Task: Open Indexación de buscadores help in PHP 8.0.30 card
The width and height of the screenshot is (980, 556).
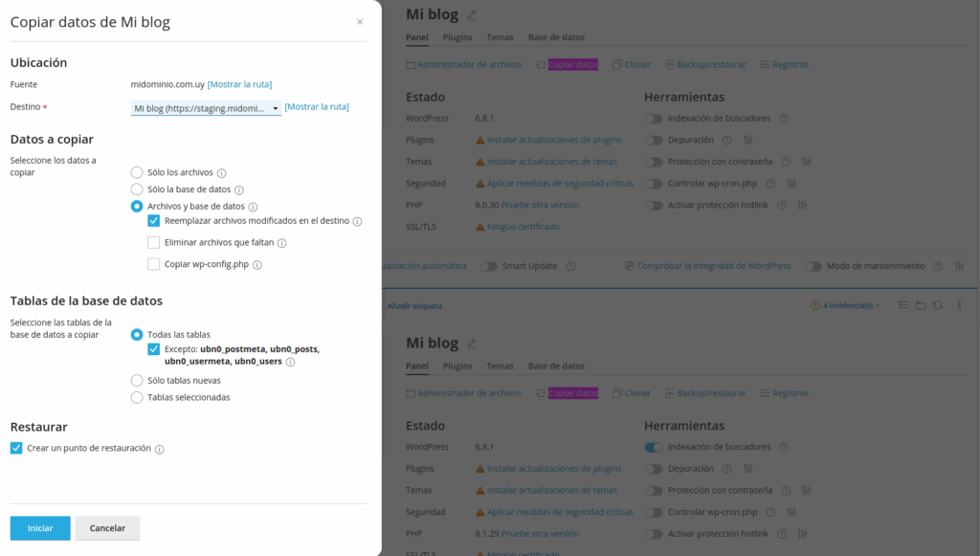Action: pyautogui.click(x=784, y=119)
